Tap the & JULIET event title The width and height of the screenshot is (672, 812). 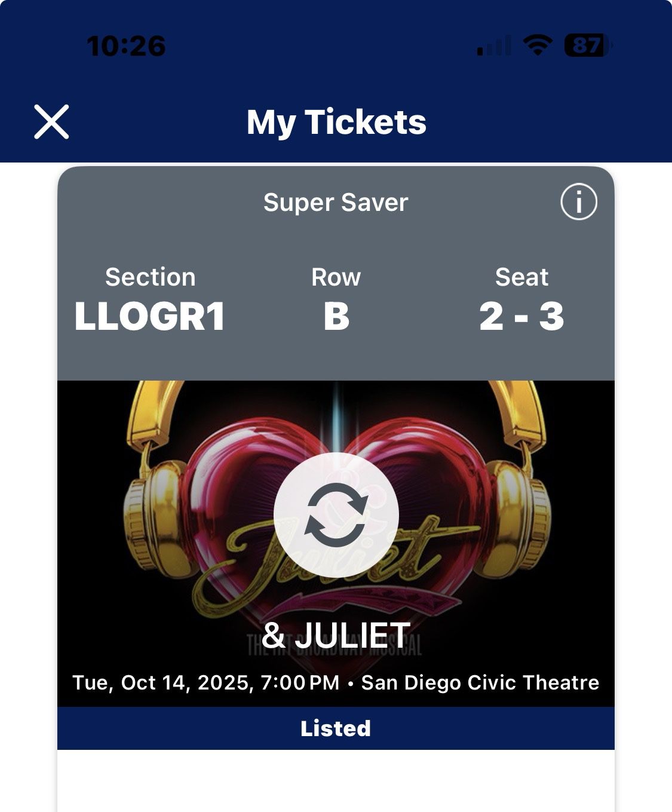336,635
